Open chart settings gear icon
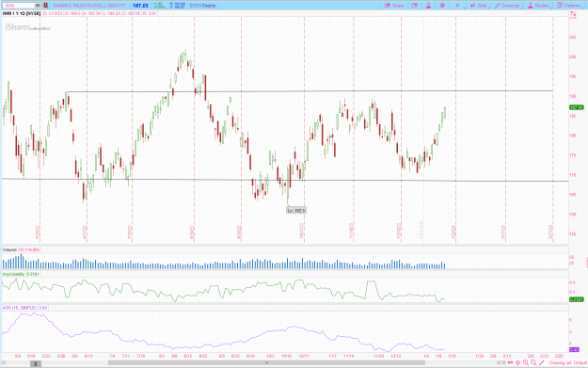This screenshot has height=368, width=588. point(442,6)
